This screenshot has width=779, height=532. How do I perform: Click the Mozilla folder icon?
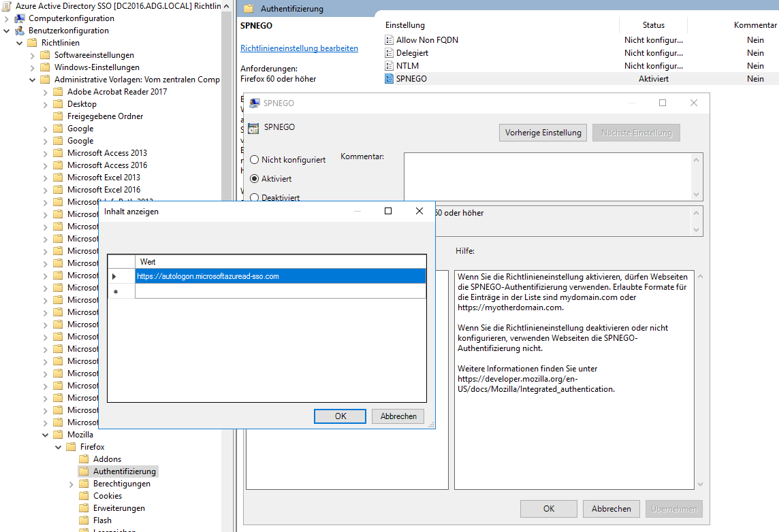click(x=58, y=435)
